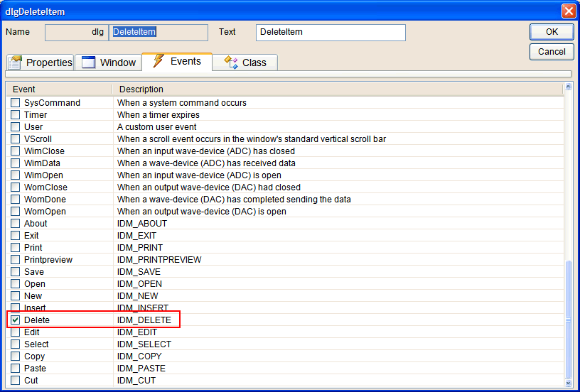Screen dimensions: 580x392
Task: Select the IDM_CUT description text
Action: (x=136, y=380)
